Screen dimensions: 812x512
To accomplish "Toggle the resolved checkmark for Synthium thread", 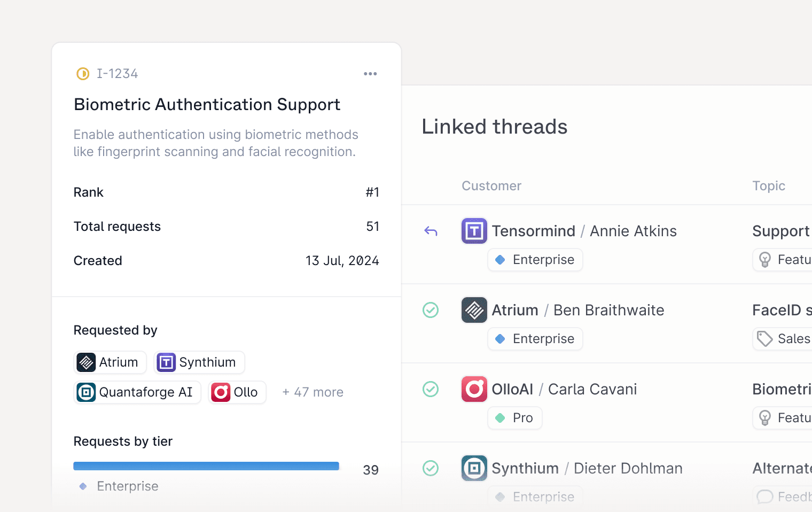I will tap(431, 468).
